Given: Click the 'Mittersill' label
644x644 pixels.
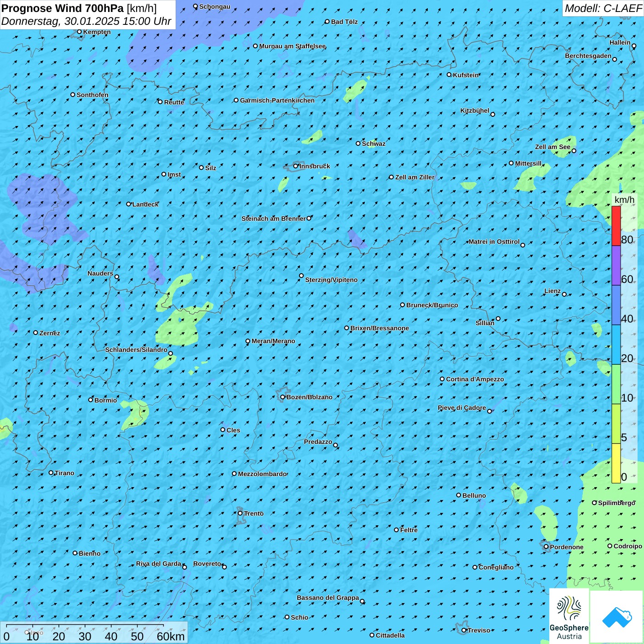Looking at the screenshot, I should click(x=529, y=163).
